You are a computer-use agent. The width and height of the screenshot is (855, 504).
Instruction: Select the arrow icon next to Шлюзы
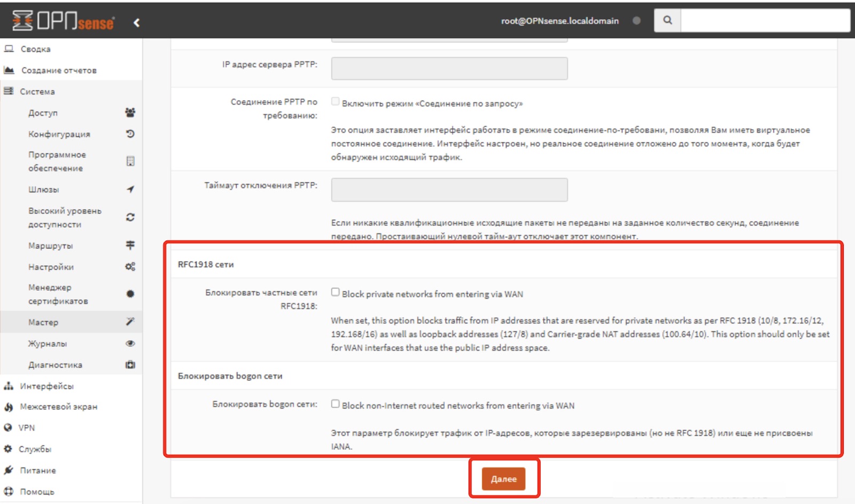130,189
